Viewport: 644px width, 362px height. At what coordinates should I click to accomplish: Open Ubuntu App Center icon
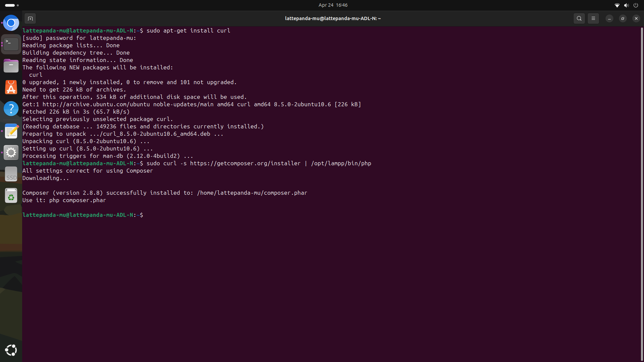point(11,87)
